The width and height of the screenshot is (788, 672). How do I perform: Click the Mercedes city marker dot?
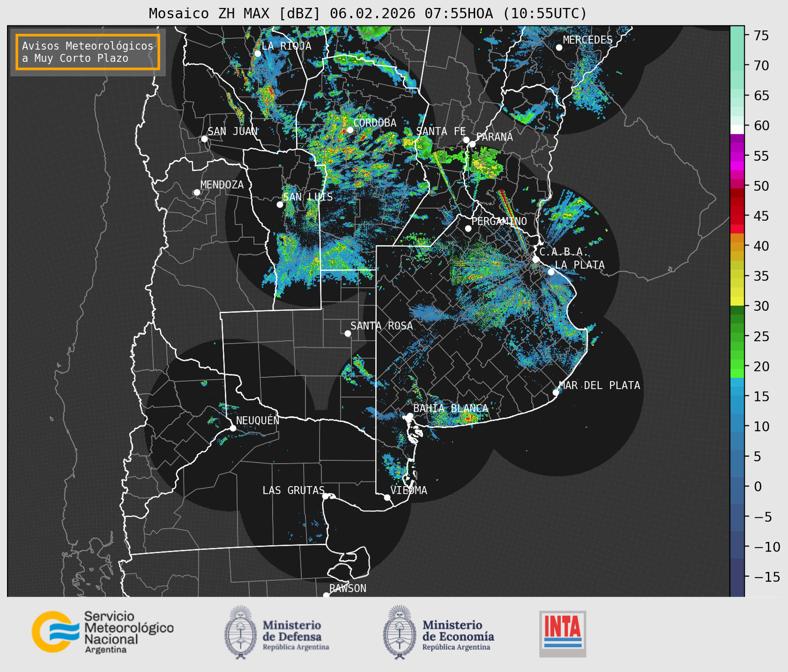559,48
